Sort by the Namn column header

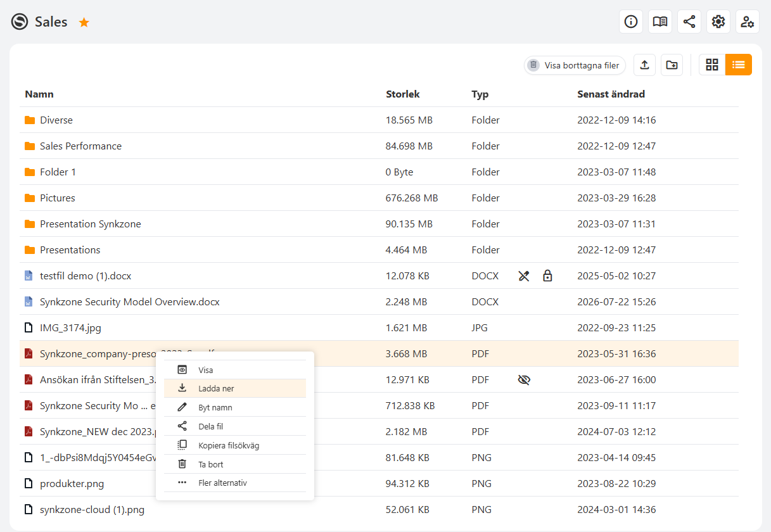(39, 94)
